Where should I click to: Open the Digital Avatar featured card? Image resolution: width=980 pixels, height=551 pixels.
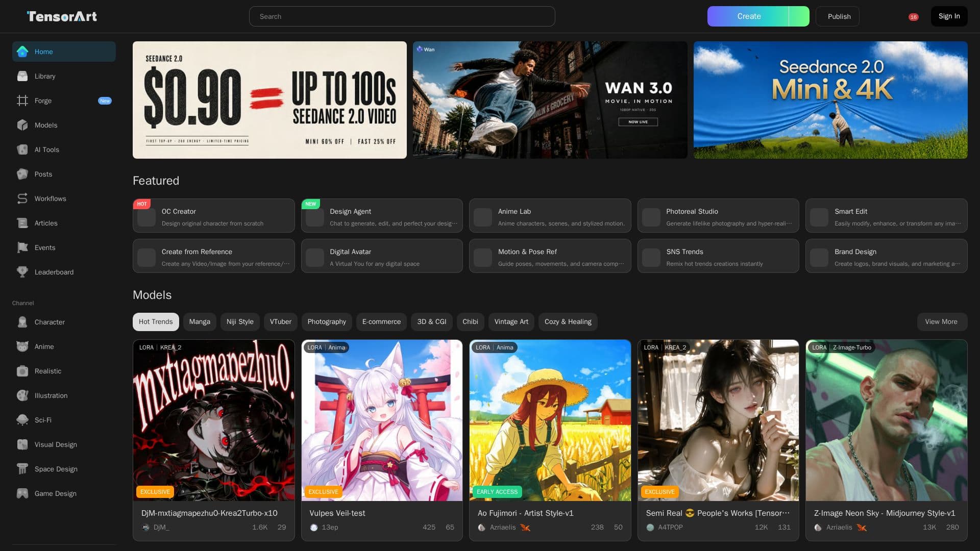382,256
